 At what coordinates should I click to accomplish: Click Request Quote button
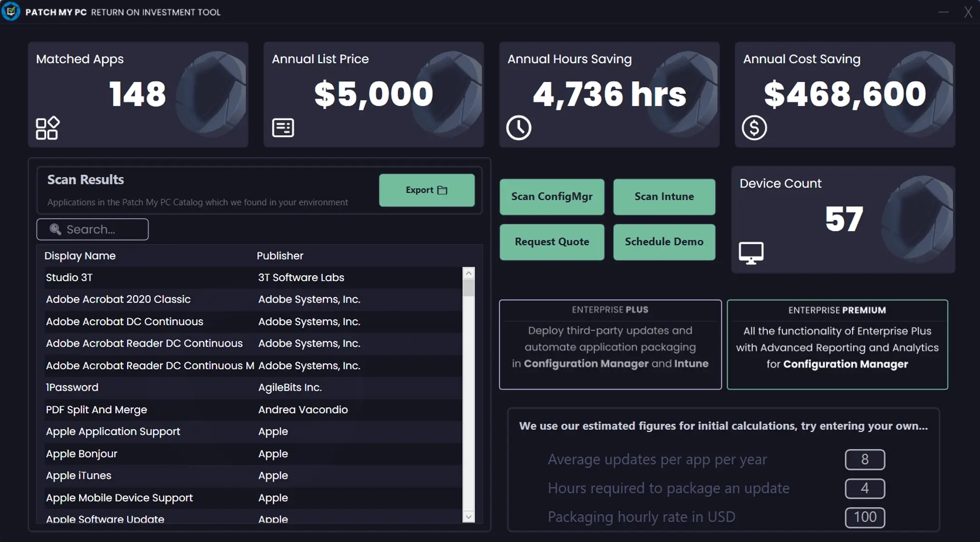(x=552, y=242)
